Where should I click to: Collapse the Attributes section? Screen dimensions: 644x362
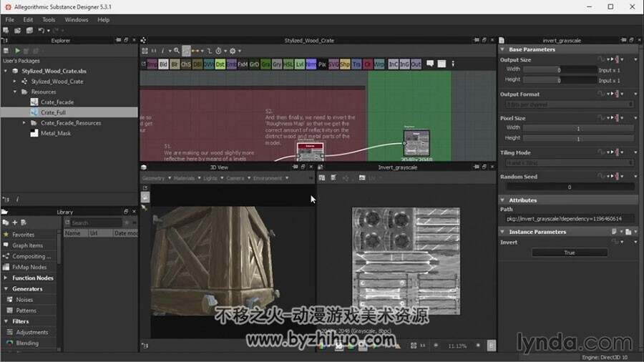[x=502, y=200]
